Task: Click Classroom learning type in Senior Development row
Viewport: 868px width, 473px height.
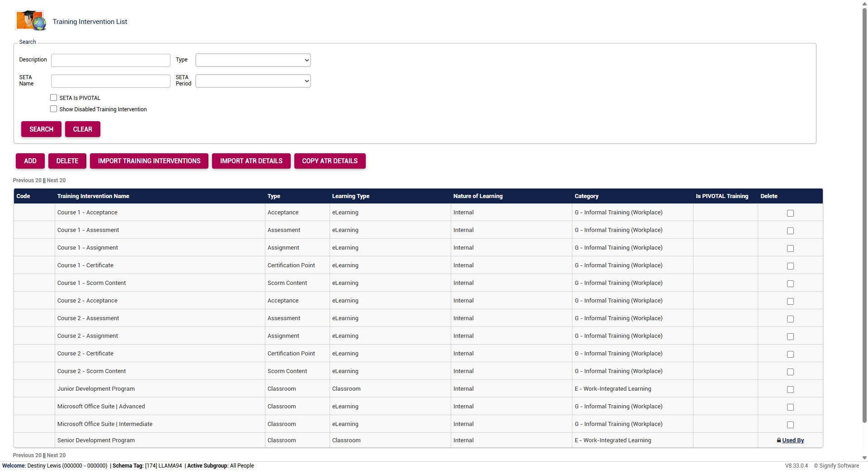Action: (346, 440)
